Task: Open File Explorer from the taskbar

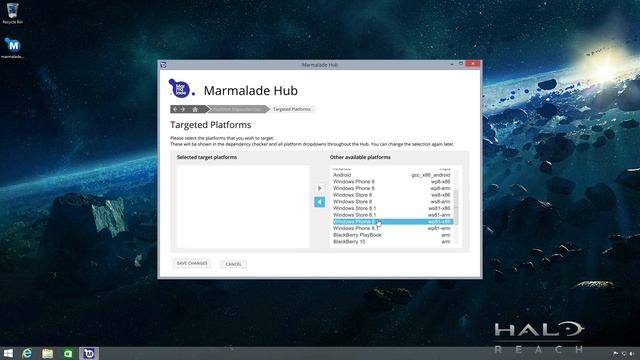Action: tap(47, 353)
